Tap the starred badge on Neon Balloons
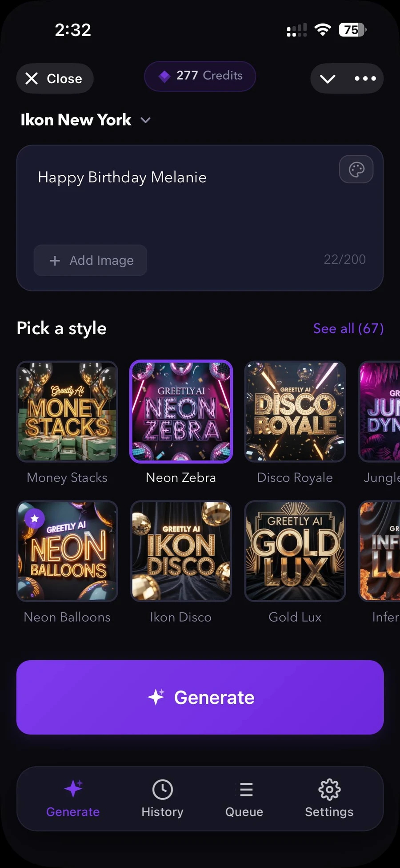Image resolution: width=400 pixels, height=868 pixels. point(35,518)
